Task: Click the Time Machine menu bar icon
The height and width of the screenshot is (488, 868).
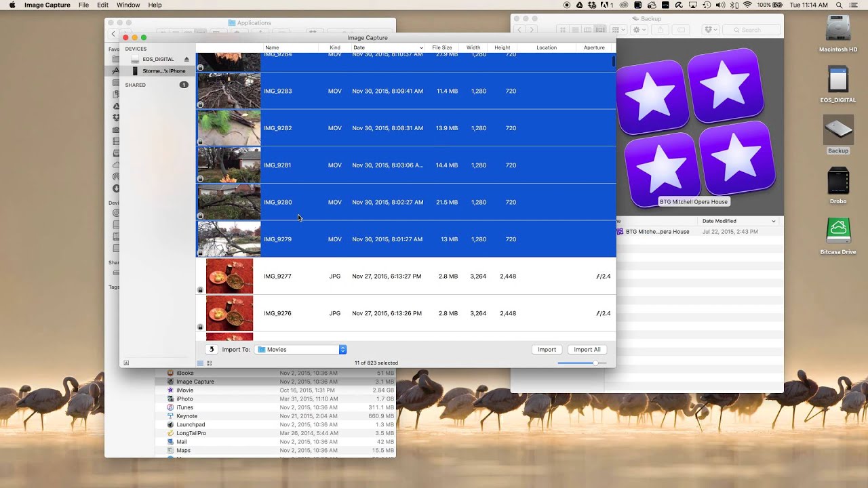Action: 707,5
